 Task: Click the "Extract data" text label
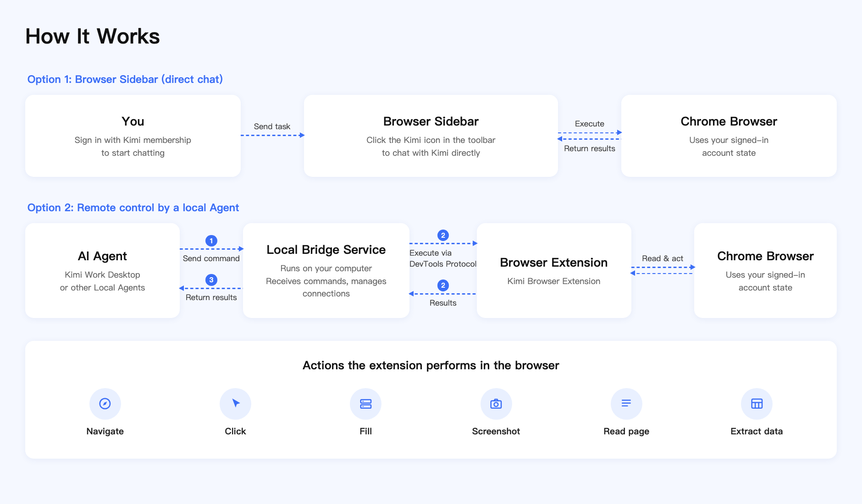(x=757, y=431)
